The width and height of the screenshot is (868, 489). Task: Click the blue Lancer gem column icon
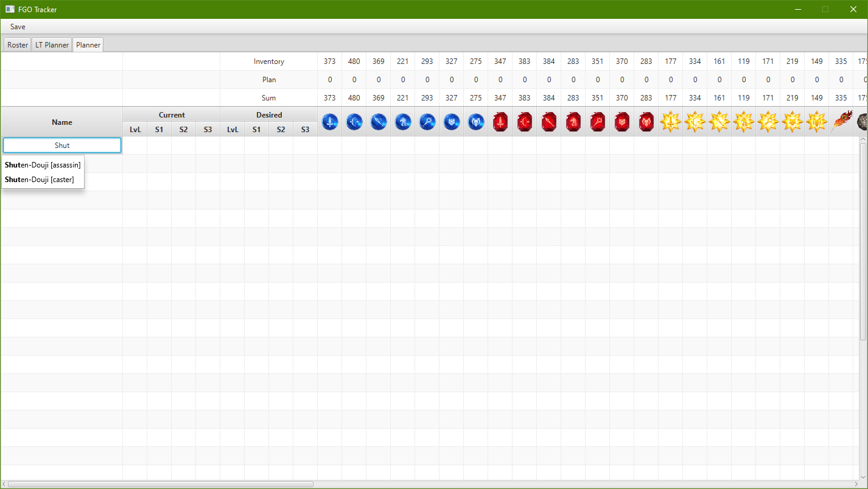coord(379,122)
